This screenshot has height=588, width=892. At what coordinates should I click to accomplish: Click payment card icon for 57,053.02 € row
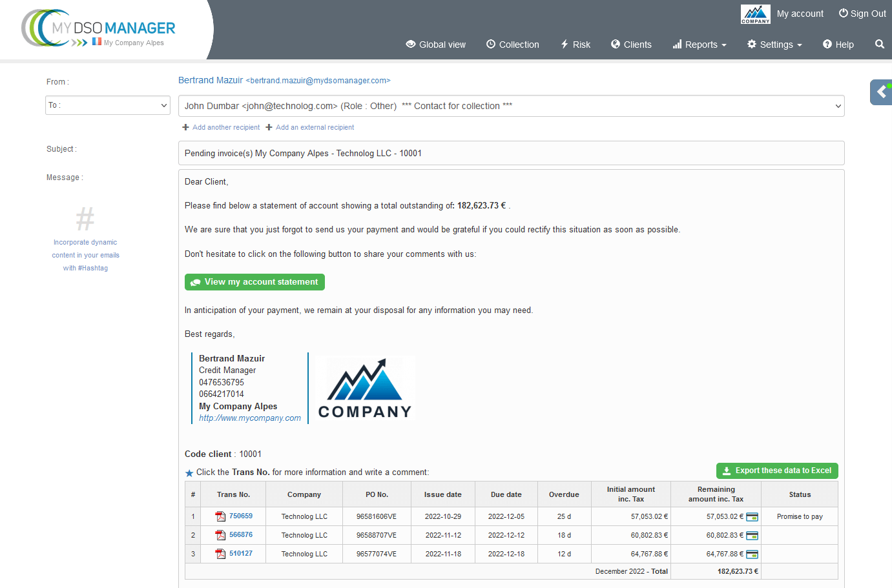pos(752,517)
